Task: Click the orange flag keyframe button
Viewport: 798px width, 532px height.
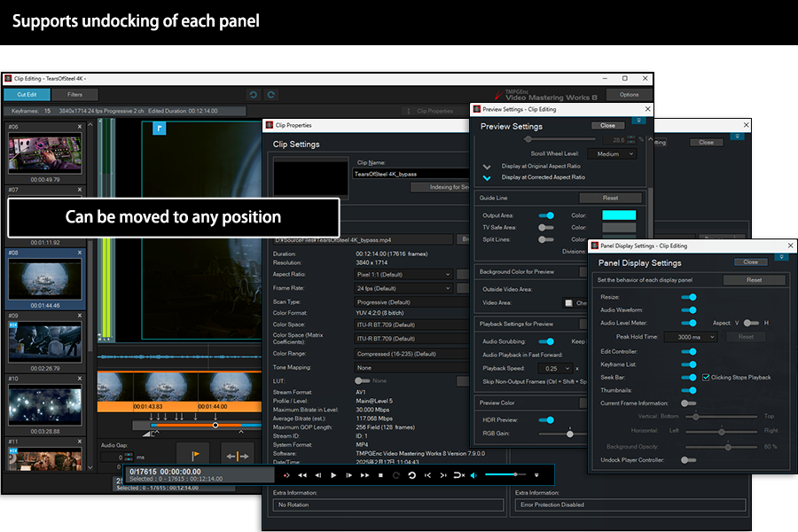Action: [195, 455]
